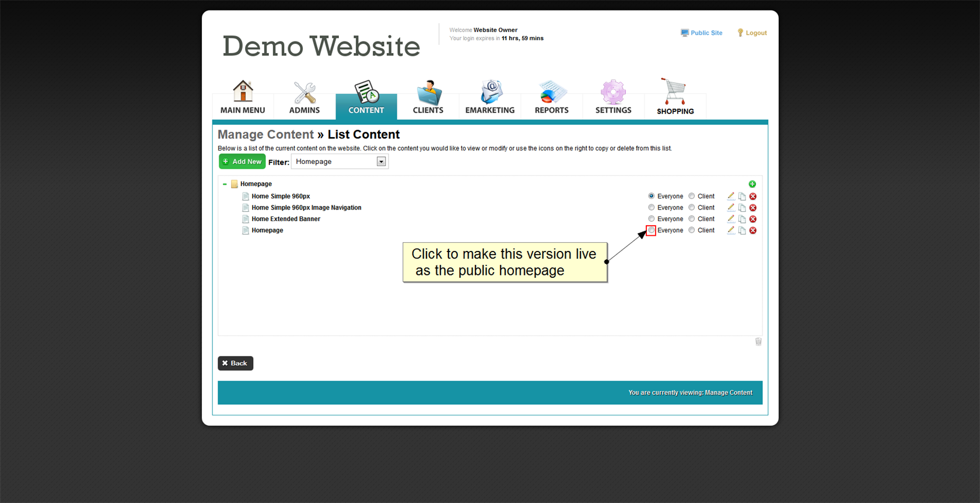Open the Settings gear section
Screen dimensions: 980x503
613,97
